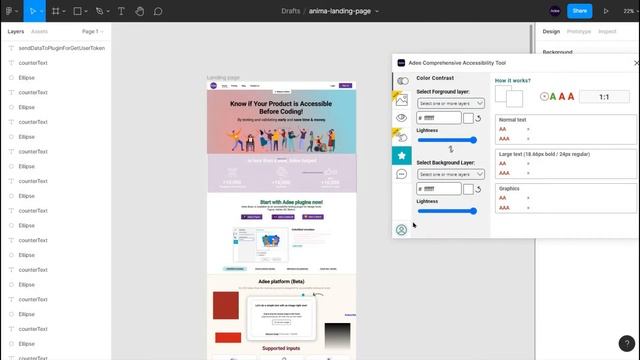Screen dimensions: 640x360
Task: Click the circular target icon beside AAA ratings
Action: point(544,97)
